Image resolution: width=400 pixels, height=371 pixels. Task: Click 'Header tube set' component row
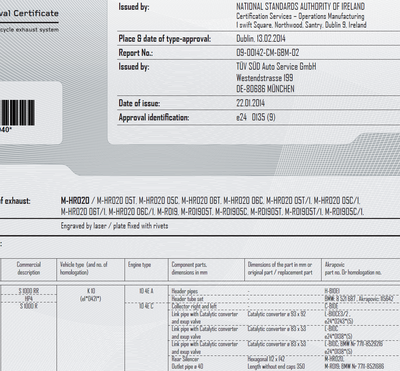(188, 299)
